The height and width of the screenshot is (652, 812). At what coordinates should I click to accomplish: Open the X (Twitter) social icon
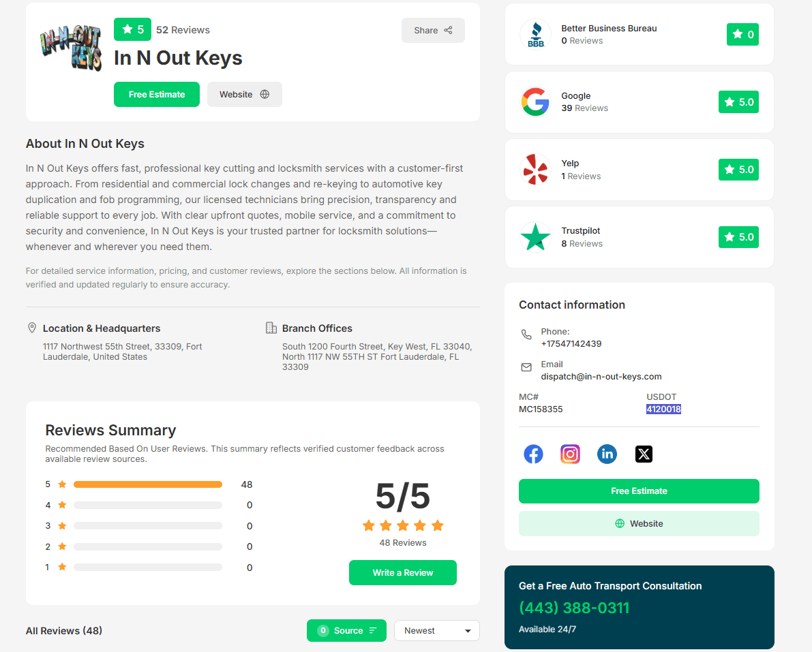644,454
